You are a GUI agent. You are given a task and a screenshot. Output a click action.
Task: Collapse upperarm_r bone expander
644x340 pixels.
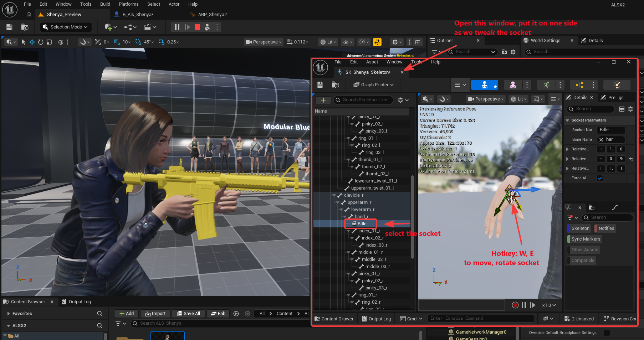pos(338,202)
